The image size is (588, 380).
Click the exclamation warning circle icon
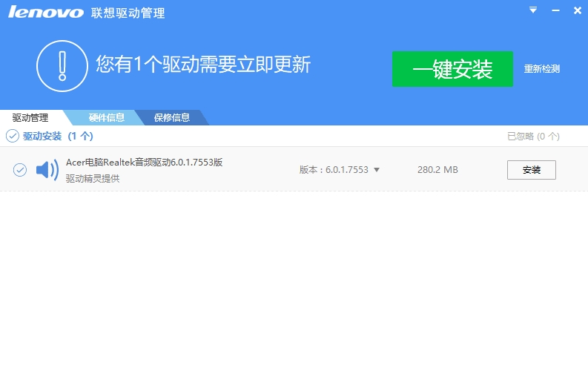[62, 66]
